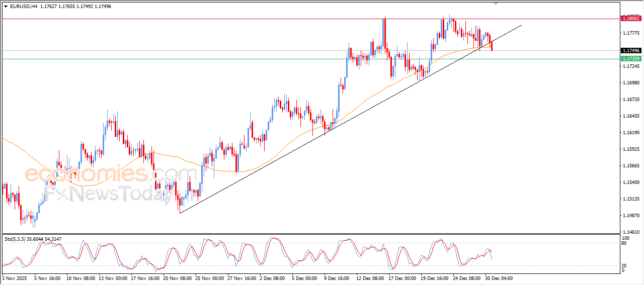Click the 1.16455 price axis label
The height and width of the screenshot is (285, 644).
631,116
